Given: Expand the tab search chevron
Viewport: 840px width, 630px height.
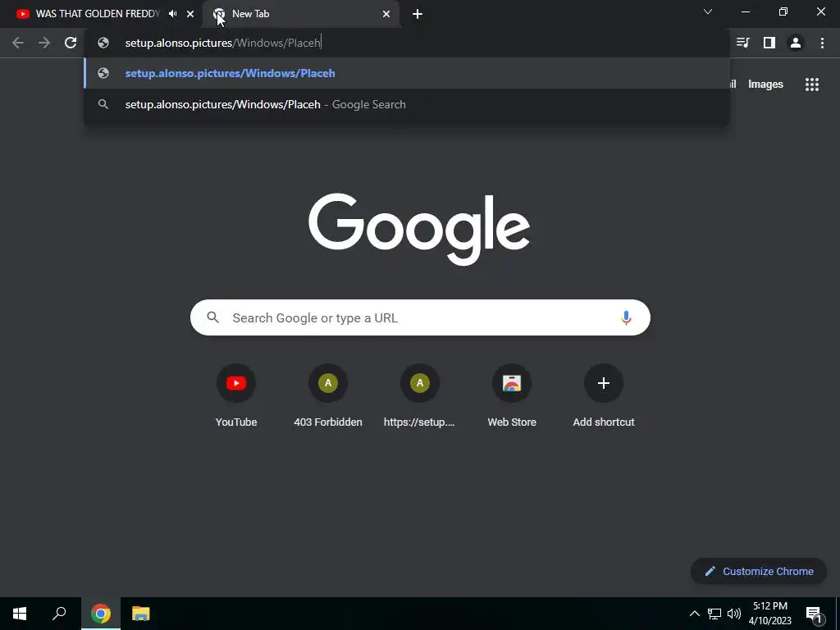Looking at the screenshot, I should pos(708,11).
